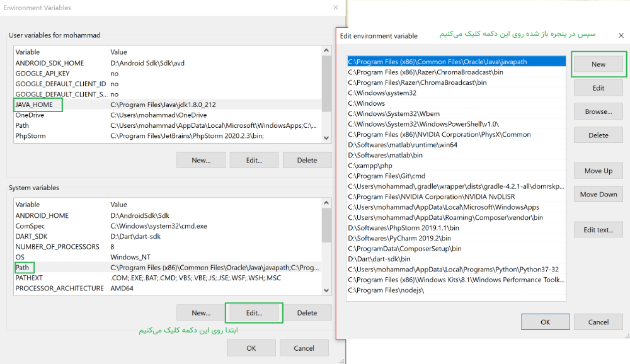Select the WindowsPowerShell\v1.0\ path entry
Image resolution: width=630 pixels, height=364 pixels.
[x=456, y=124]
